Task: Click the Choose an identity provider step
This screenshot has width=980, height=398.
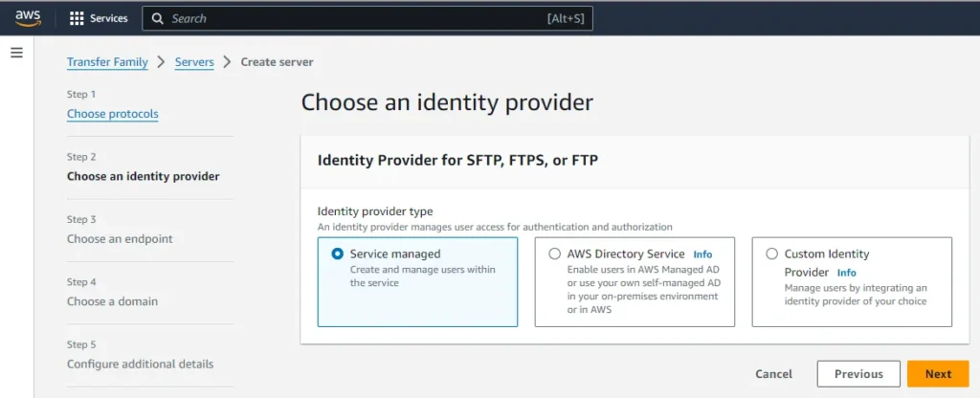Action: (x=143, y=176)
